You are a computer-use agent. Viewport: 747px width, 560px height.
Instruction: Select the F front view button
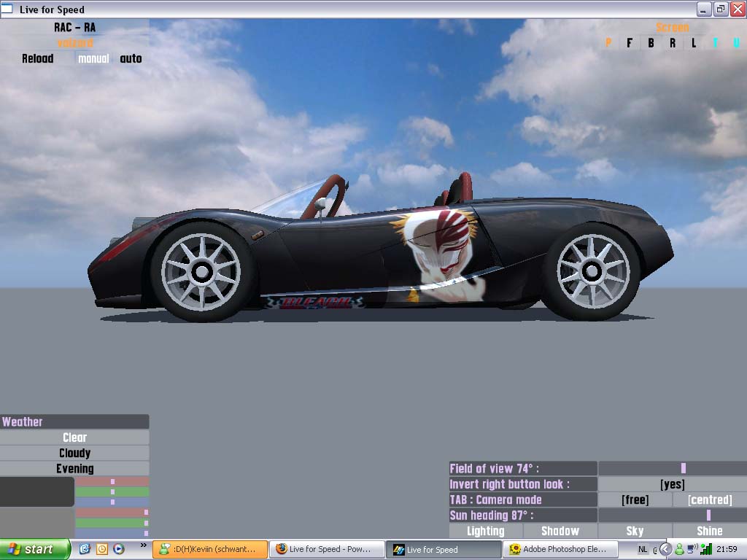click(630, 43)
